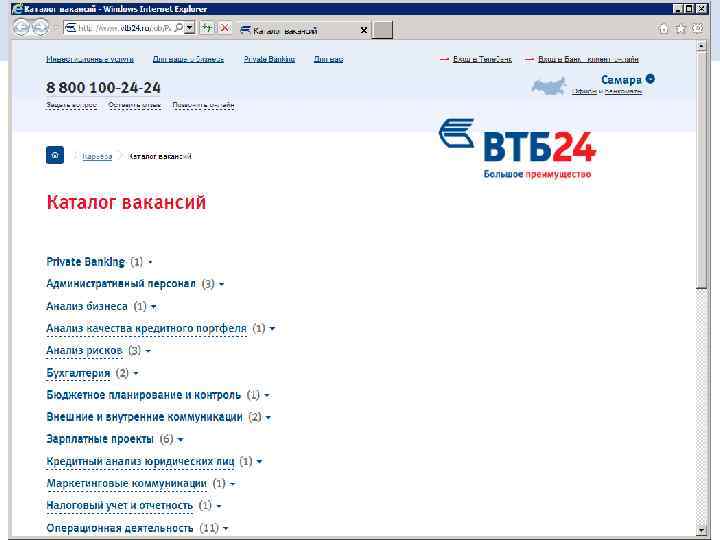The image size is (720, 540).
Task: Close the Каталог вакансий tab
Action: pos(364,30)
